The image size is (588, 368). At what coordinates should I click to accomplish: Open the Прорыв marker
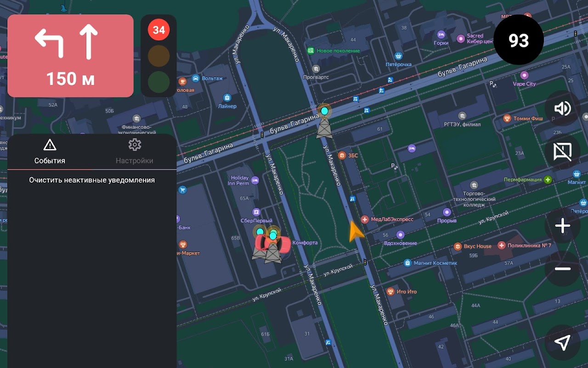pyautogui.click(x=447, y=212)
